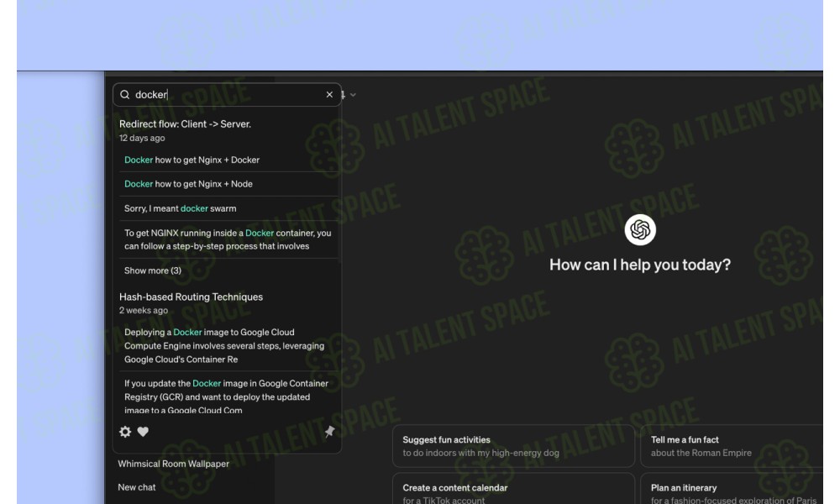Click the 12 days ago timestamp

(x=142, y=139)
